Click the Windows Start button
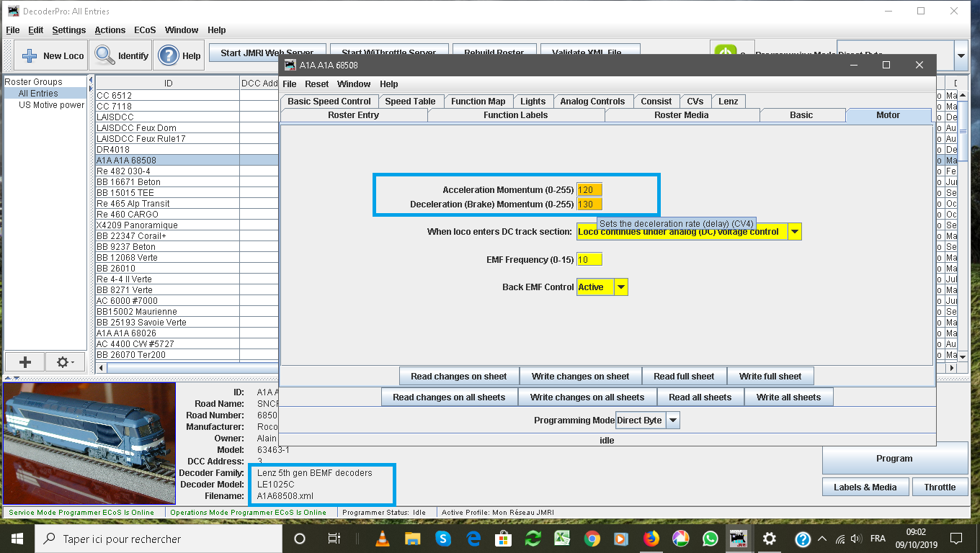This screenshot has width=980, height=553. [x=17, y=539]
